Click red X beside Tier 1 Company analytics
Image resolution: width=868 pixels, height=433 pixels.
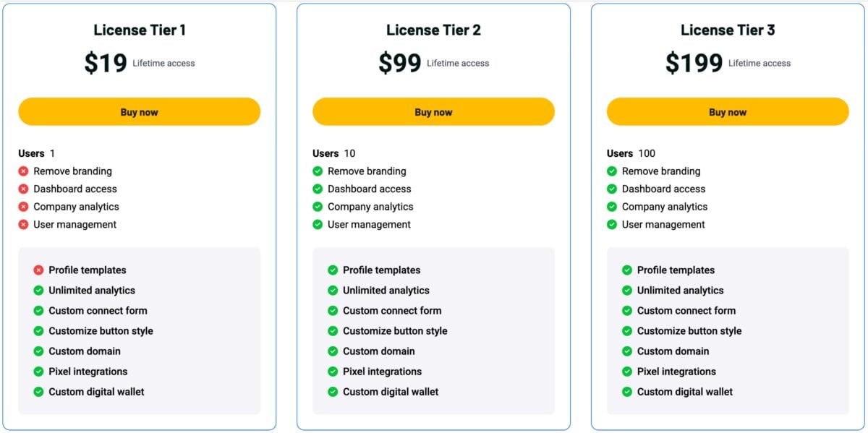[x=23, y=207]
